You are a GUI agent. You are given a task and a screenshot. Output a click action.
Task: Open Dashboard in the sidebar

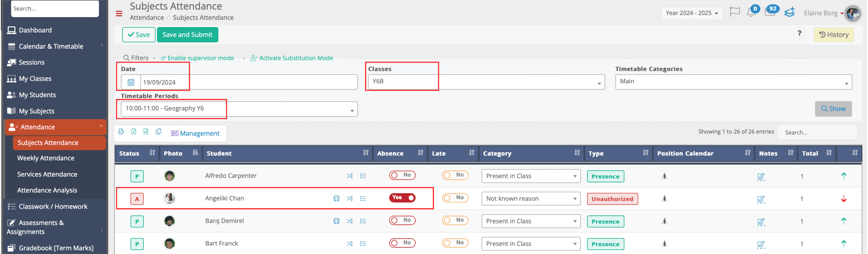(35, 30)
